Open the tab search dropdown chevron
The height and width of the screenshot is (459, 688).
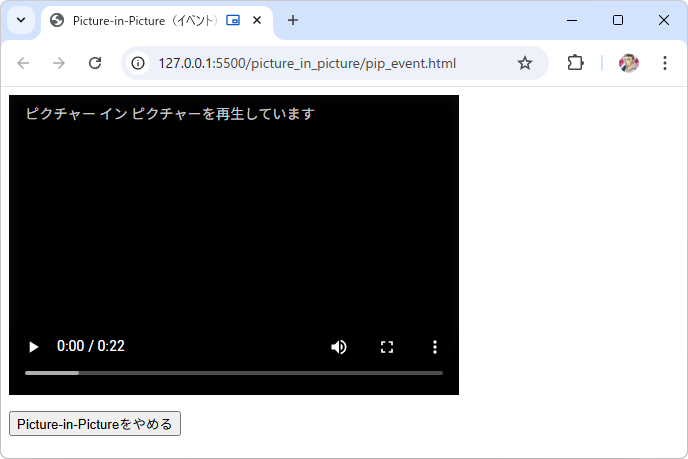click(x=21, y=20)
